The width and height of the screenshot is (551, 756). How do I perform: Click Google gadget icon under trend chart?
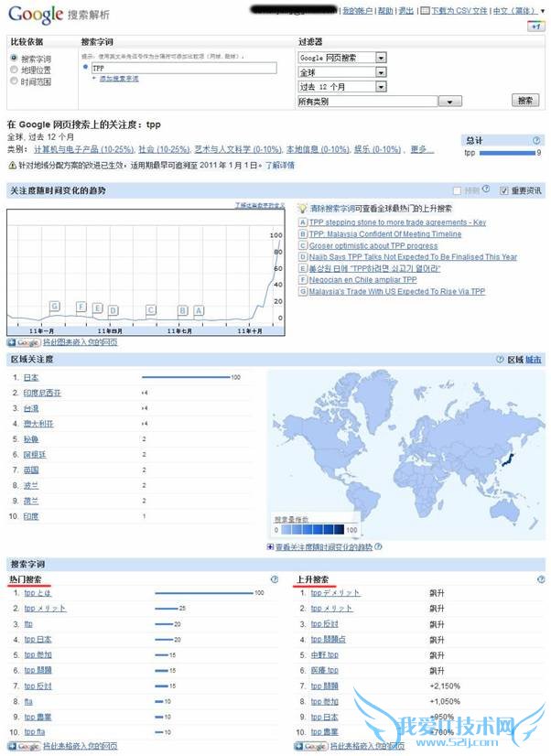24,342
